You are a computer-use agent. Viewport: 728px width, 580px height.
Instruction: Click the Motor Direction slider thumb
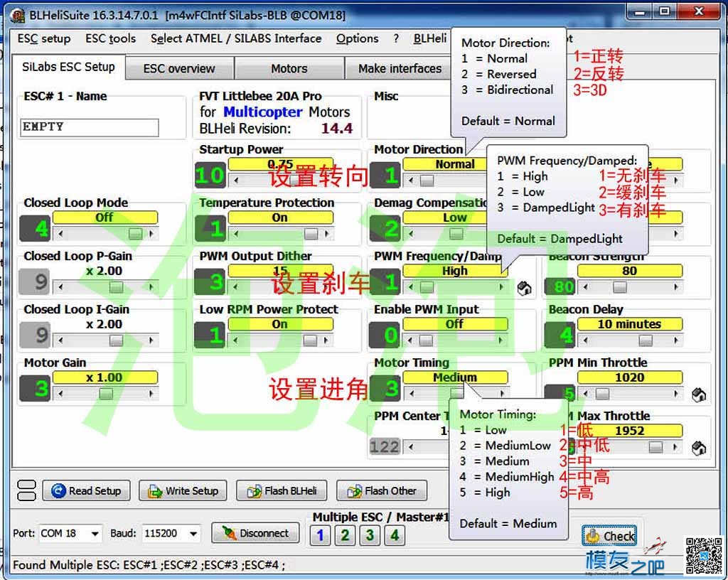tap(427, 181)
